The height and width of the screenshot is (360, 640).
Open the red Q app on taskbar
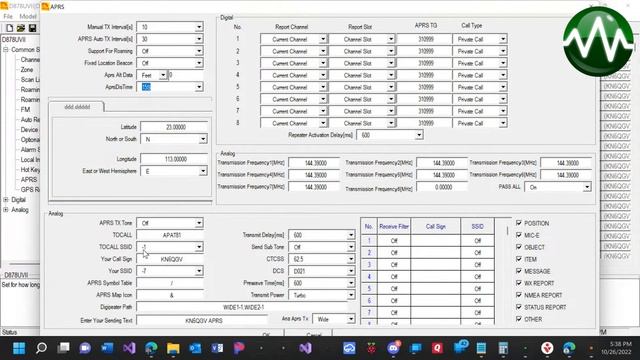coord(438,348)
